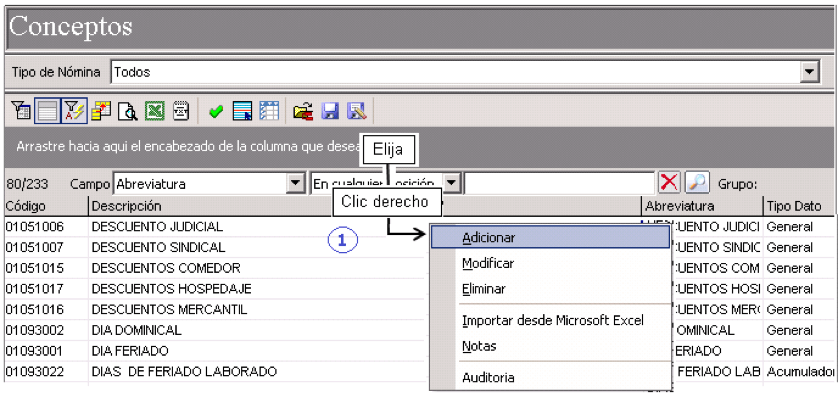The image size is (838, 397).
Task: Sort by the Descripción column header
Action: point(126,206)
